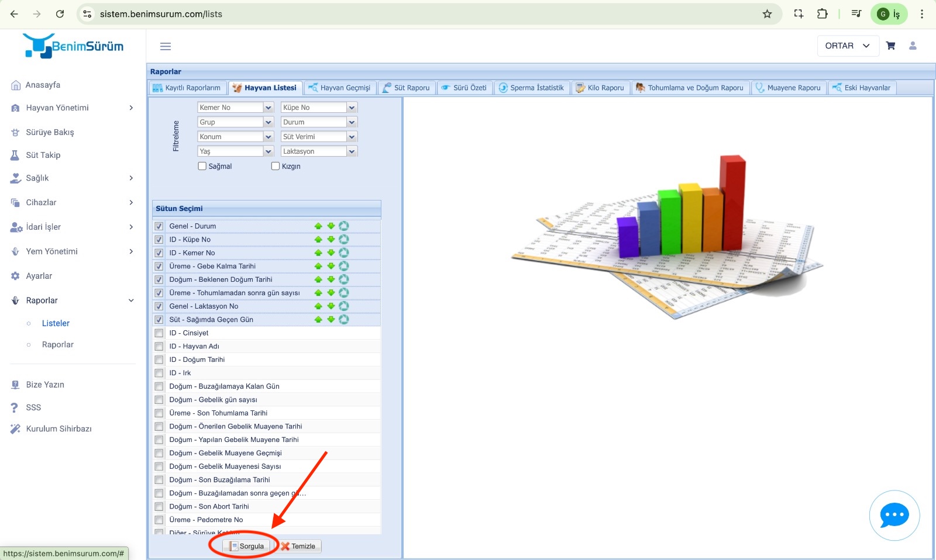Switch to the Süt Raporu tab
Screen dimensions: 936x560
(407, 88)
